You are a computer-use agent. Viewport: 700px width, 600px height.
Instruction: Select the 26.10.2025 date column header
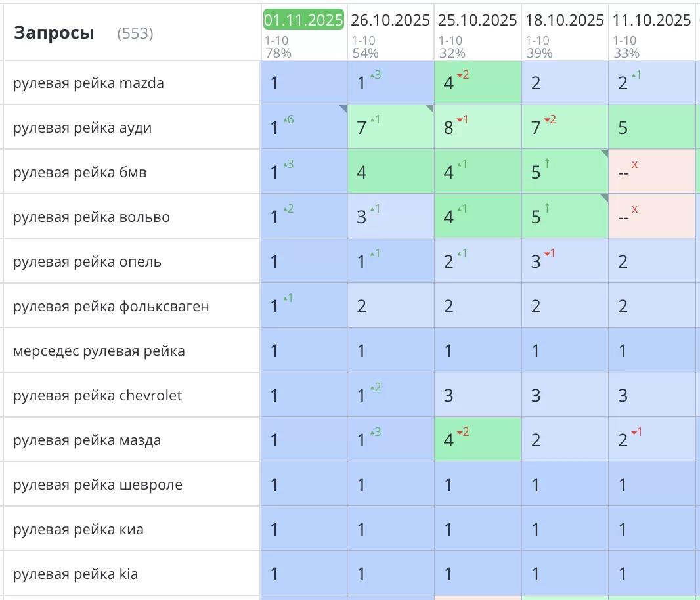tap(390, 20)
